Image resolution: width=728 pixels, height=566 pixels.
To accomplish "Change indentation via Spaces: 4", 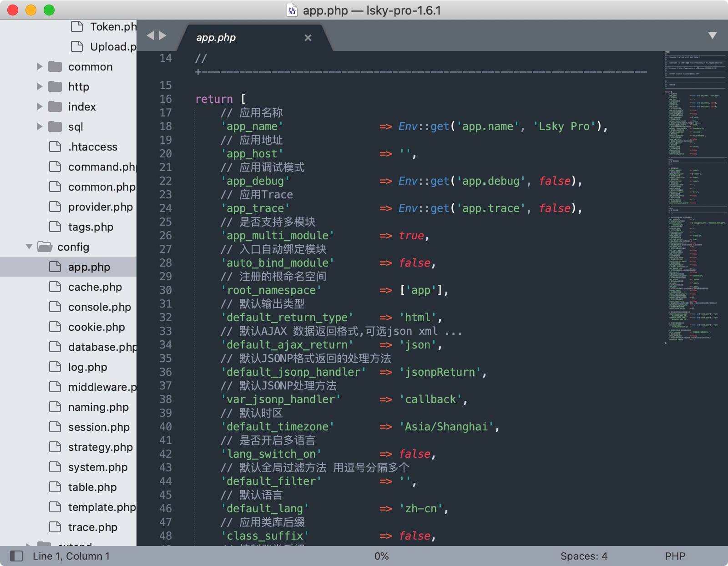I will pyautogui.click(x=583, y=556).
